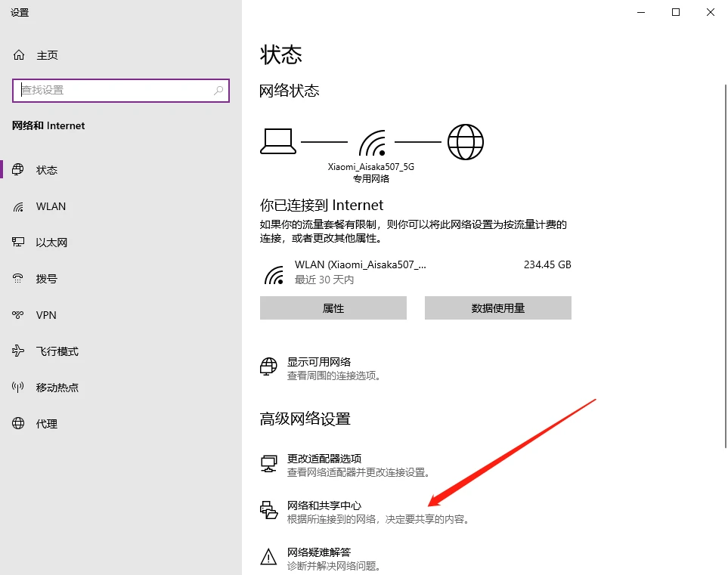The width and height of the screenshot is (728, 575).
Task: Click the Ethernet (以太网) monitor icon
Action: (19, 243)
